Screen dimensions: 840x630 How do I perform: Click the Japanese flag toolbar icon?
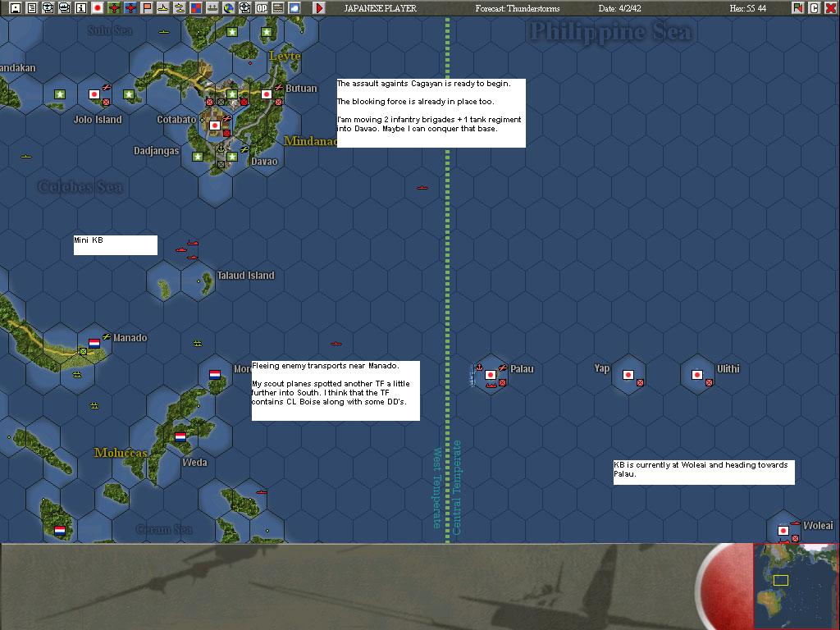coord(98,8)
